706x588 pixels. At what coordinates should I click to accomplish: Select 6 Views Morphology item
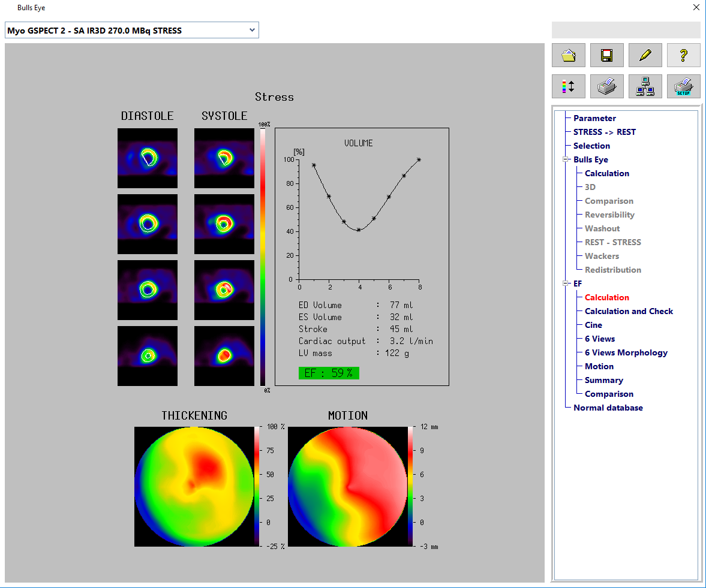click(x=626, y=352)
